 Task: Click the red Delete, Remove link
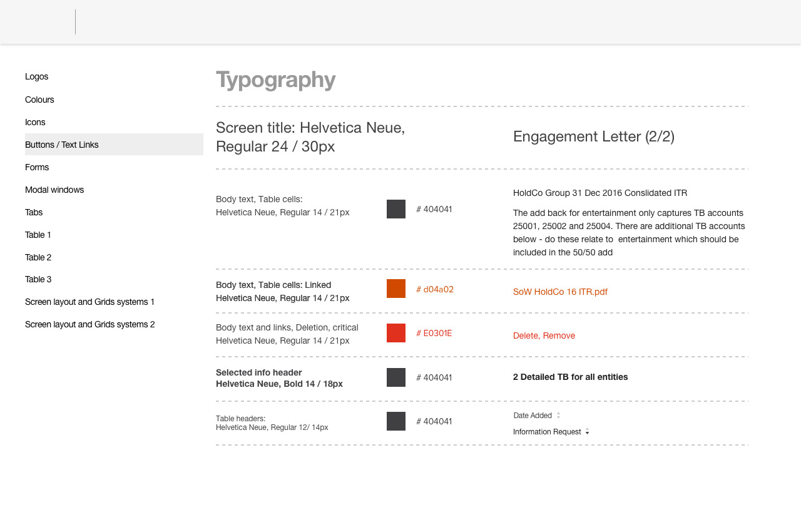544,335
